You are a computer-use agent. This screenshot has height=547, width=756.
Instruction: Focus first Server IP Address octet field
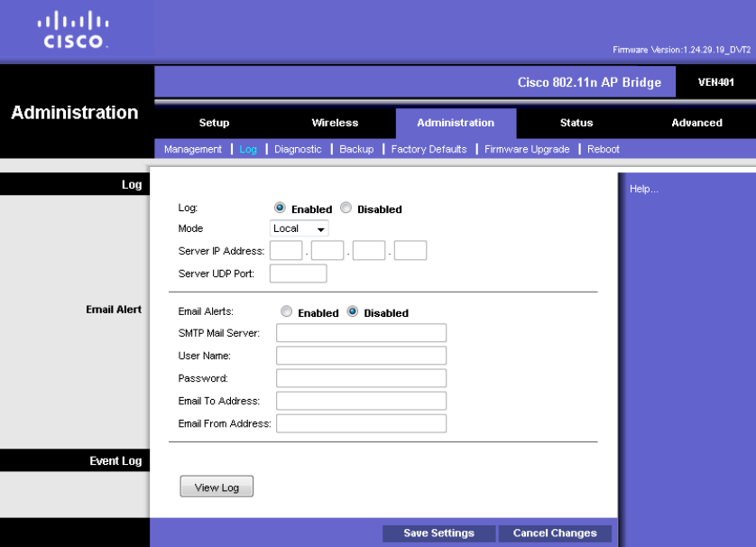(286, 250)
